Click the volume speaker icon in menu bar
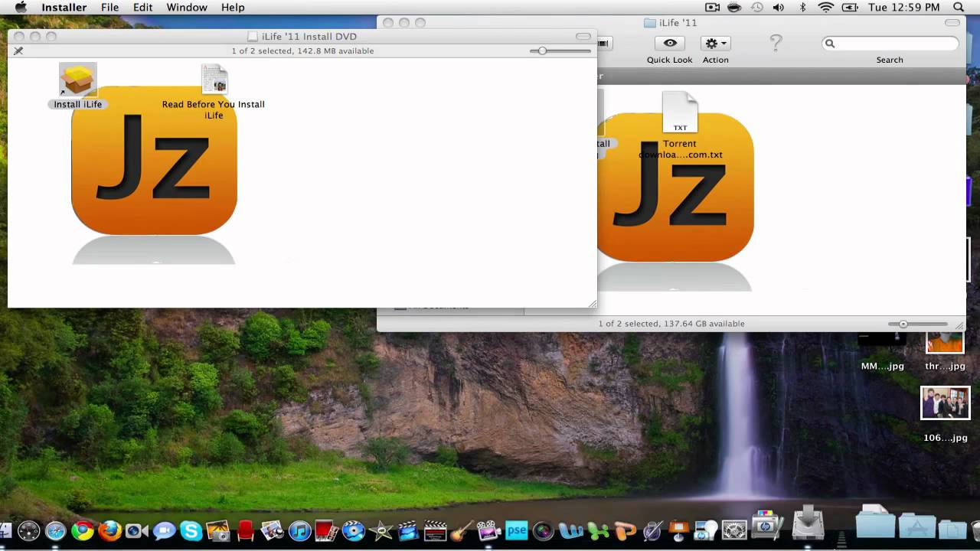The image size is (980, 551). tap(779, 7)
